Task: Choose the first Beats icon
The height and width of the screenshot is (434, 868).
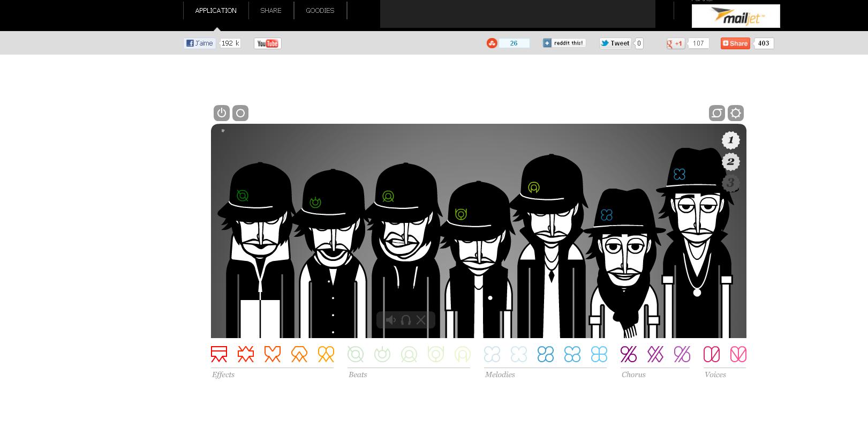Action: (x=356, y=354)
